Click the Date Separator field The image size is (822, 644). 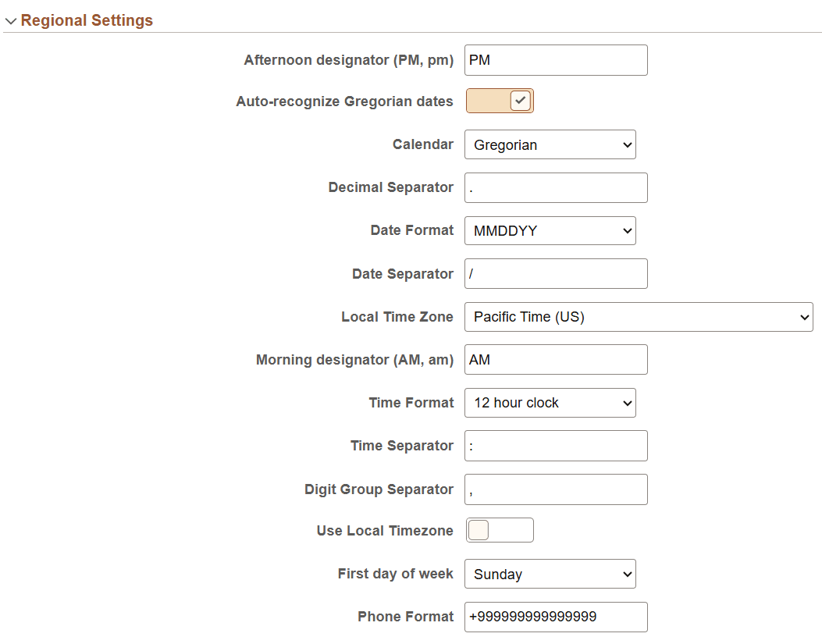555,273
